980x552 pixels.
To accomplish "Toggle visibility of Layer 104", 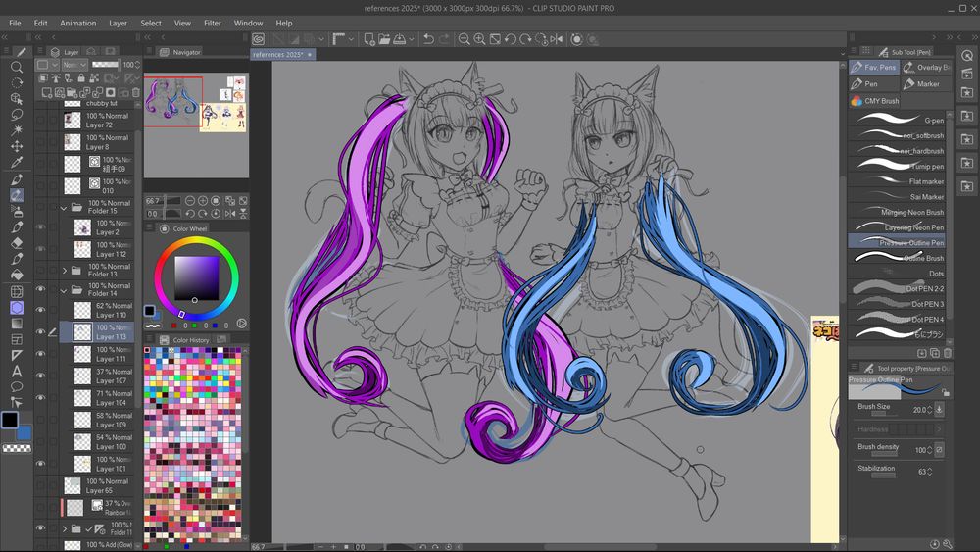I will pyautogui.click(x=40, y=398).
